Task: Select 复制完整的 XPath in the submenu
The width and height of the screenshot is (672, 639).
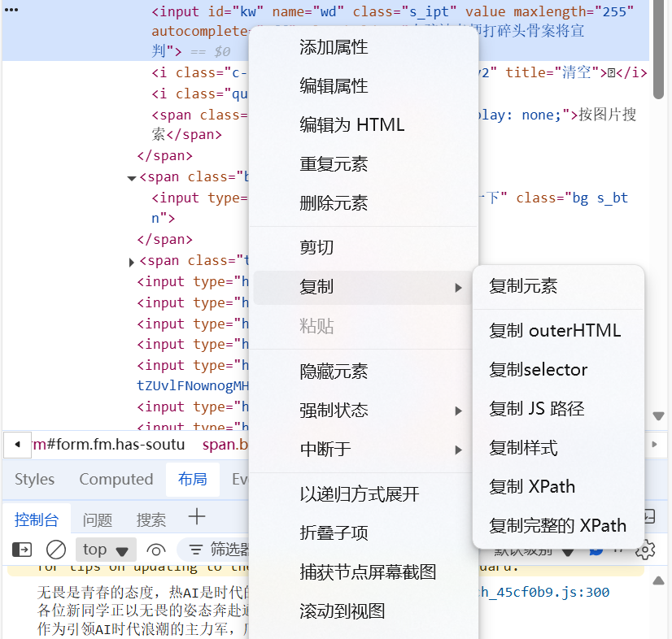Action: [x=558, y=526]
